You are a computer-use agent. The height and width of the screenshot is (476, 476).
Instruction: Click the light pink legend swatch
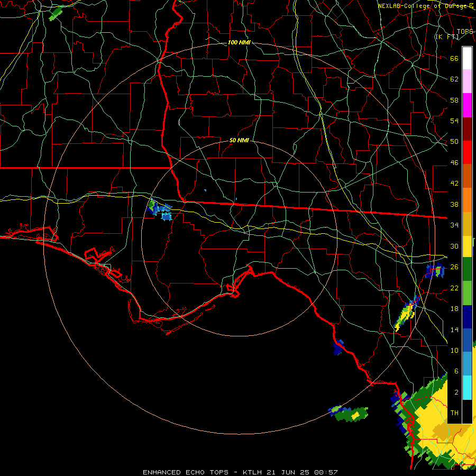pos(467,81)
